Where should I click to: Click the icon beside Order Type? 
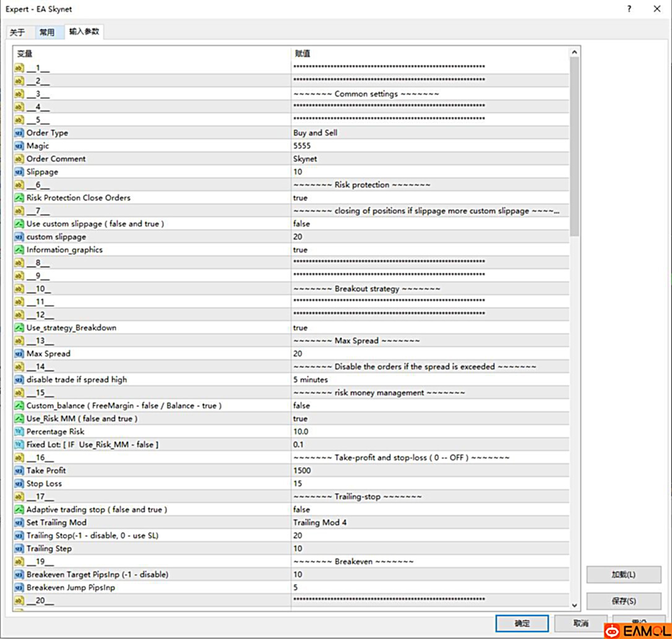click(x=19, y=133)
